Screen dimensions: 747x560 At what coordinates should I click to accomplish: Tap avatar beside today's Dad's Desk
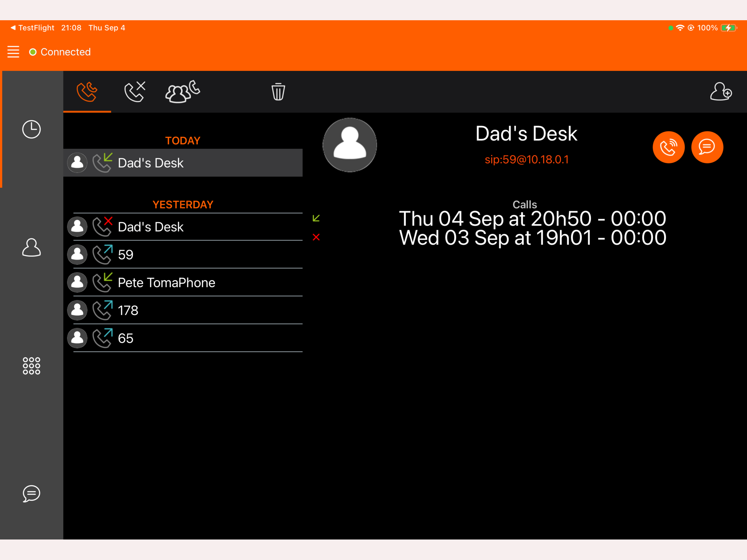[77, 163]
